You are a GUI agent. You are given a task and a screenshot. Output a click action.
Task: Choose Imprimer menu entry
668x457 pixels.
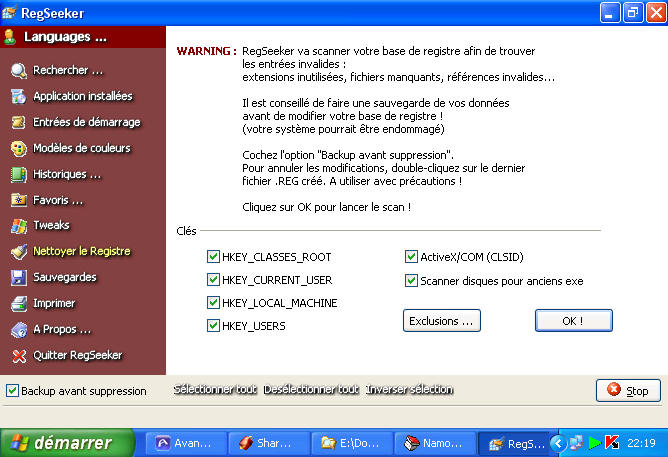[54, 303]
